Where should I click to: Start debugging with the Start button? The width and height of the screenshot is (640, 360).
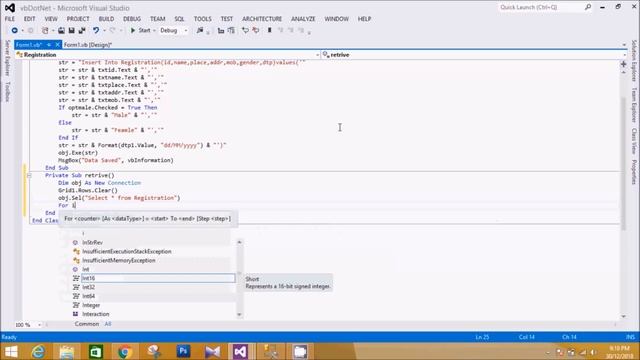coord(141,31)
